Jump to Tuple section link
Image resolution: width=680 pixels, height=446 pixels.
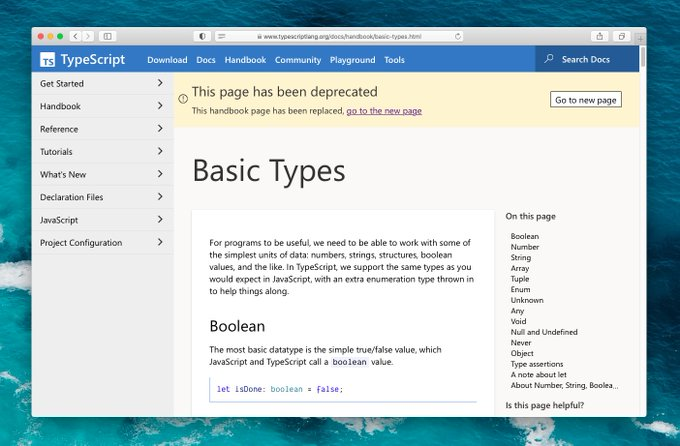point(520,279)
